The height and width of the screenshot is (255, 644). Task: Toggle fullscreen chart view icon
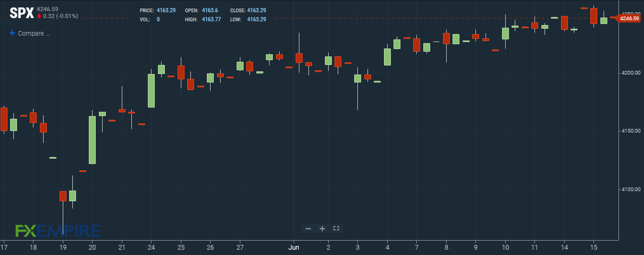click(x=336, y=228)
